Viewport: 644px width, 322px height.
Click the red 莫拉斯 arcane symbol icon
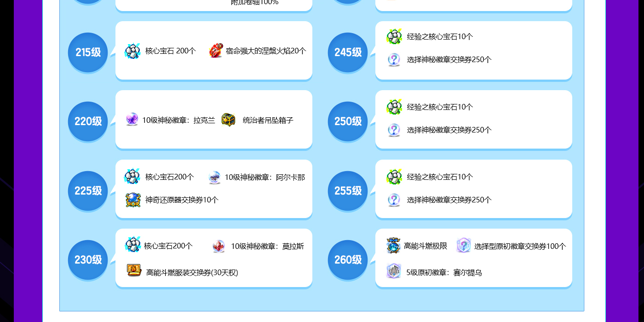tap(219, 246)
